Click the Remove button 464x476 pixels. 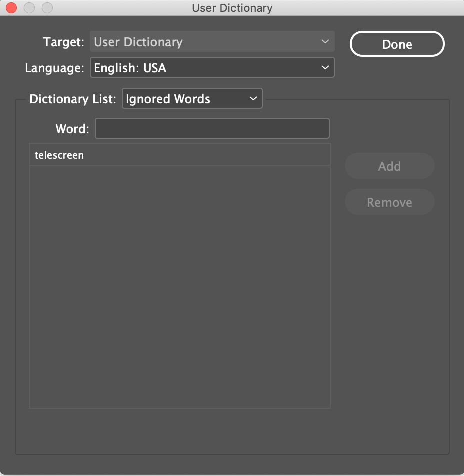[x=389, y=202]
